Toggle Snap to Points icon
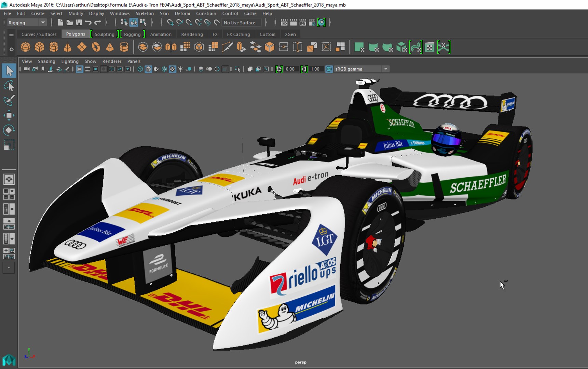The height and width of the screenshot is (369, 588). point(189,23)
